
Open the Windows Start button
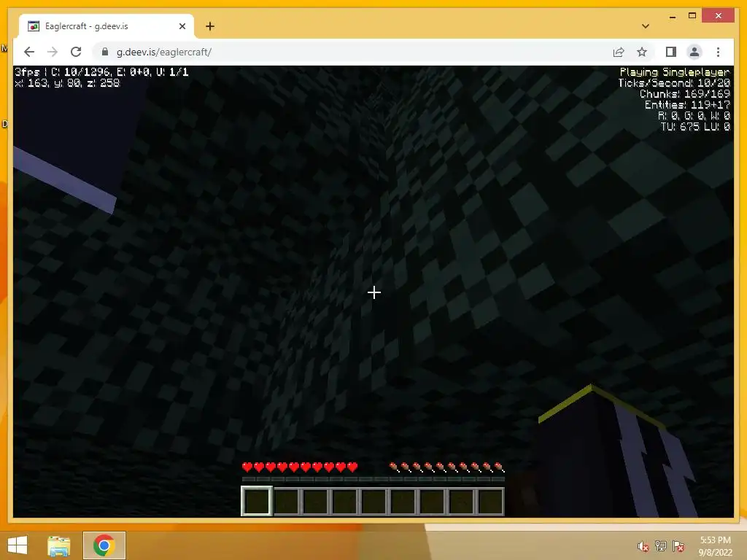pyautogui.click(x=18, y=545)
